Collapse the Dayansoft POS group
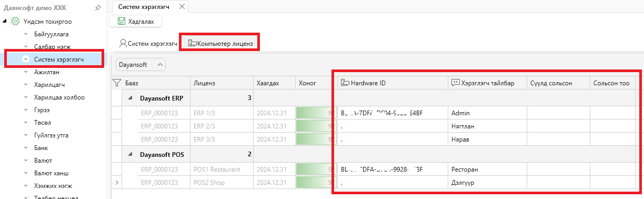The width and height of the screenshot is (644, 199). pyautogui.click(x=130, y=154)
